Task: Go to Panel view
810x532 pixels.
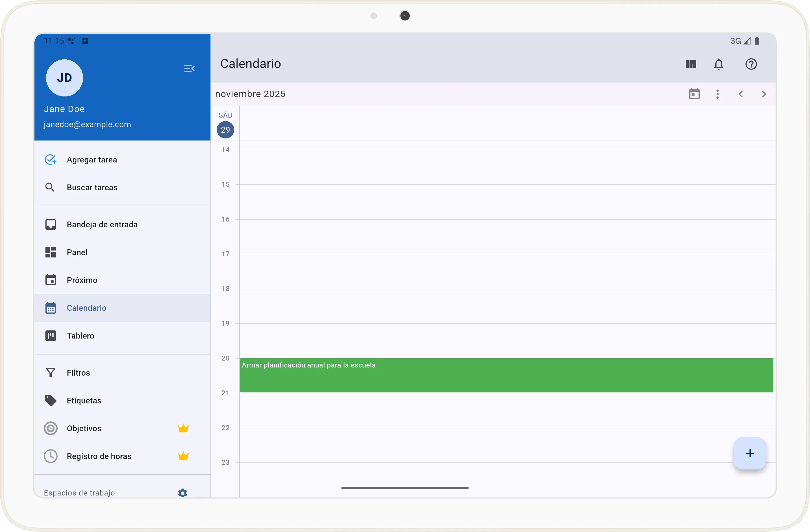Action: click(x=77, y=252)
